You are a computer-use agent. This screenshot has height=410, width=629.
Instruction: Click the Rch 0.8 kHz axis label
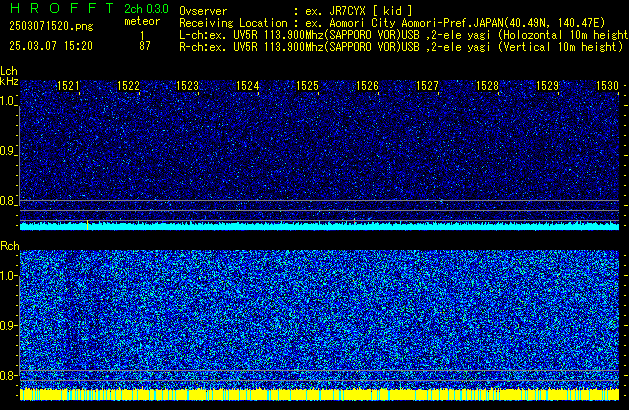click(x=7, y=375)
